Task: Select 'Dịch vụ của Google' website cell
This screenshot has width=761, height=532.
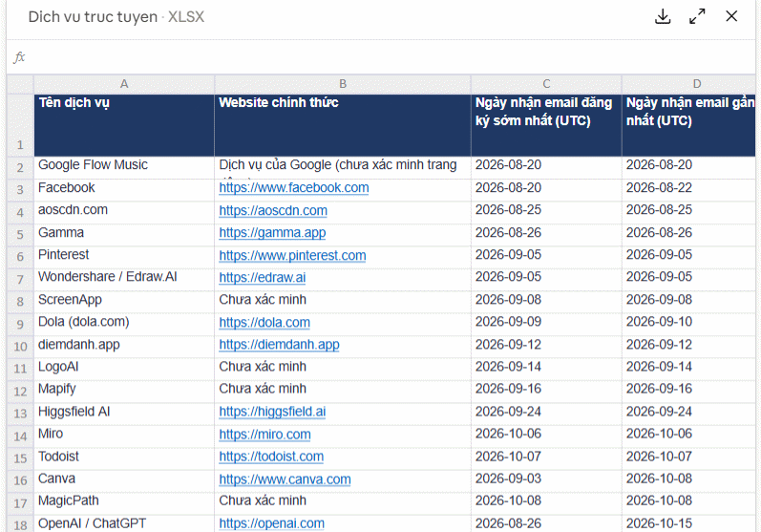Action: [x=343, y=167]
